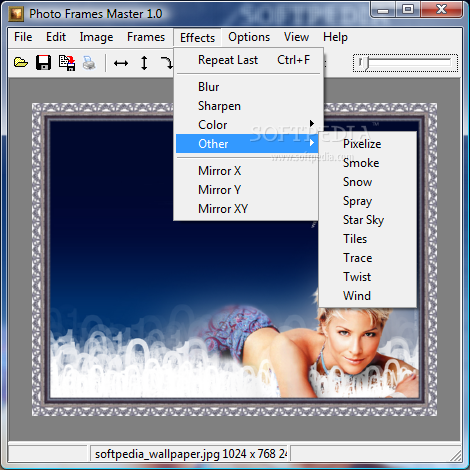470x470 pixels.
Task: Click the softpedia_wallpaper.jpg status bar text
Action: [190, 454]
